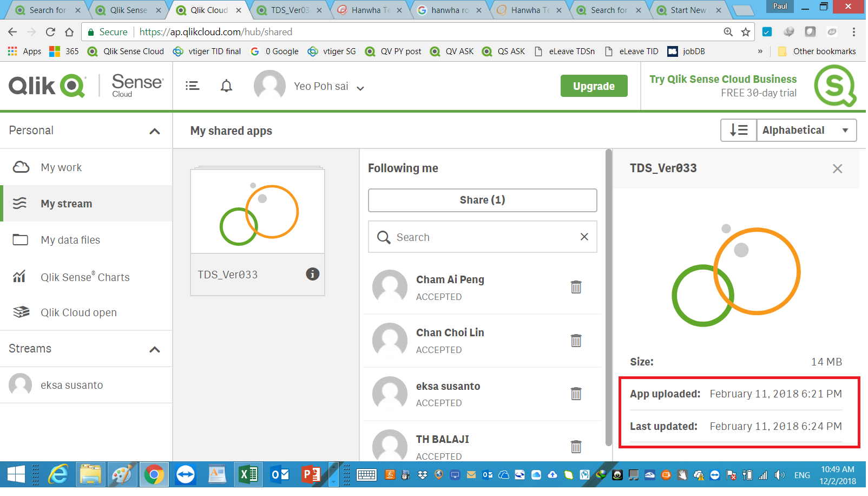Open the jobDB bookmark
The width and height of the screenshot is (868, 496).
click(x=686, y=51)
